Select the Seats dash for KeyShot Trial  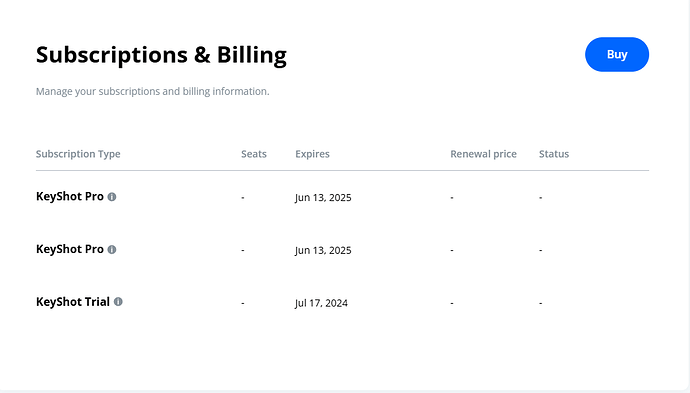(243, 303)
